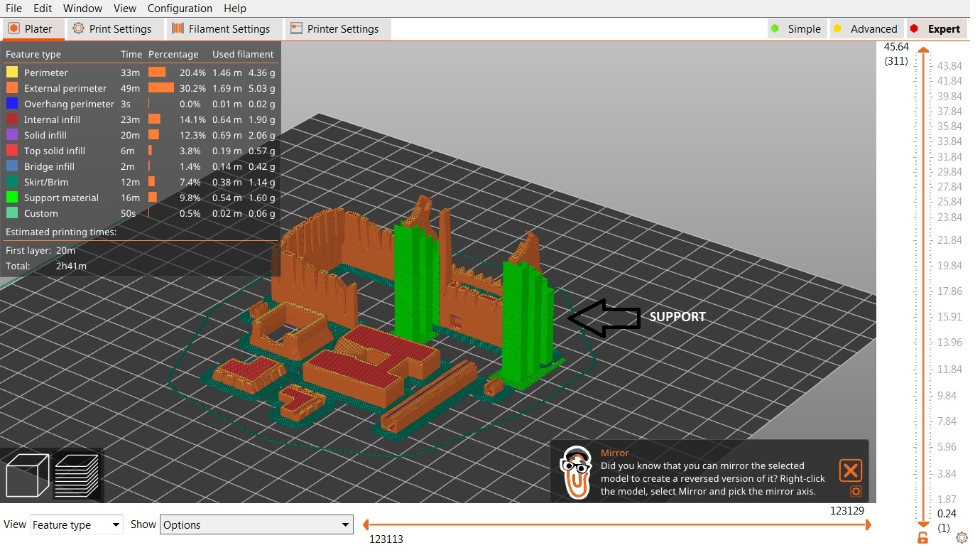Close the Mirror hint notification
Screen dimensions: 980x560
[850, 470]
